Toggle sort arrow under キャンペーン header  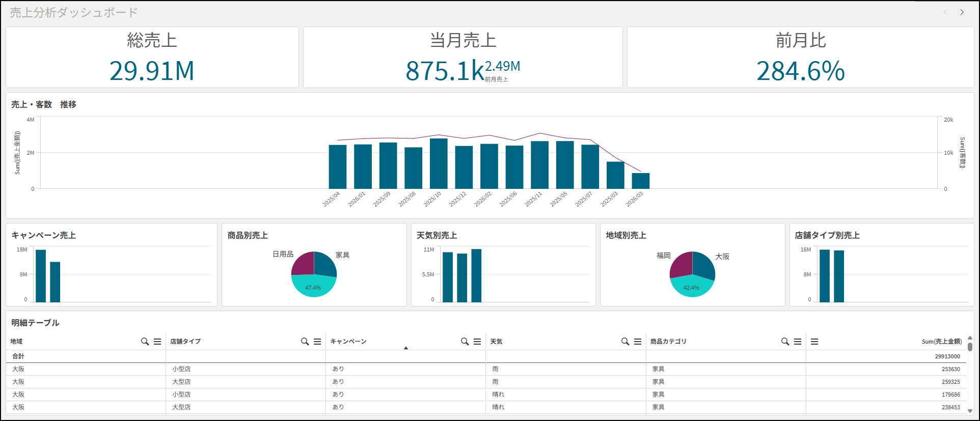(406, 348)
